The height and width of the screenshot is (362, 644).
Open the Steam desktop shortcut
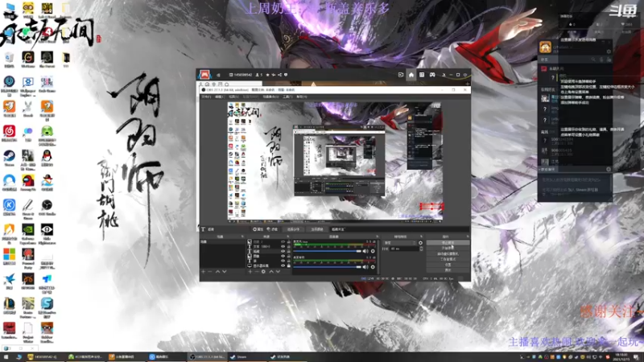(x=9, y=158)
